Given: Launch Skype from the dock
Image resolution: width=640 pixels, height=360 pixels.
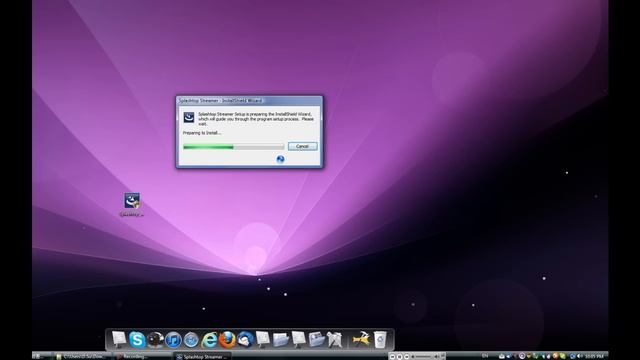Looking at the screenshot, I should [x=137, y=339].
